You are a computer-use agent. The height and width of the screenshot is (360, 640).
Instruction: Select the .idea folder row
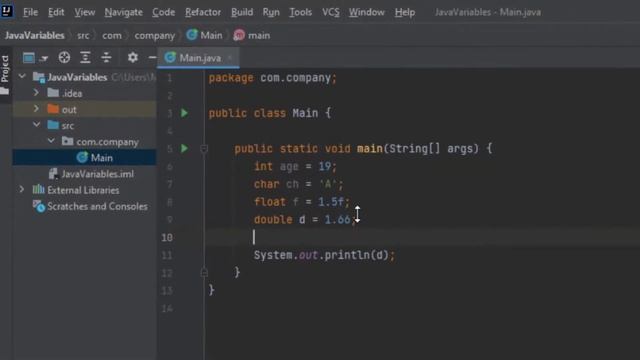coord(85,93)
